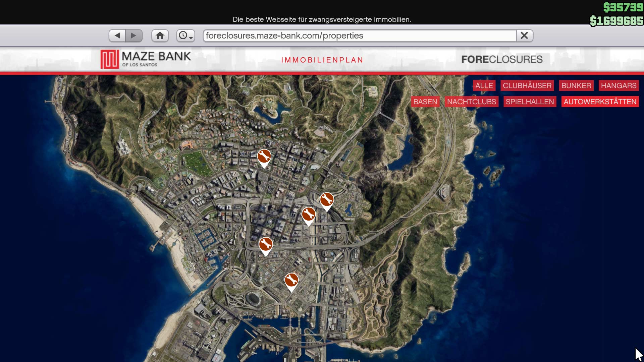Screen dimensions: 644x362
Task: Go to the browser home page icon
Action: coord(160,36)
